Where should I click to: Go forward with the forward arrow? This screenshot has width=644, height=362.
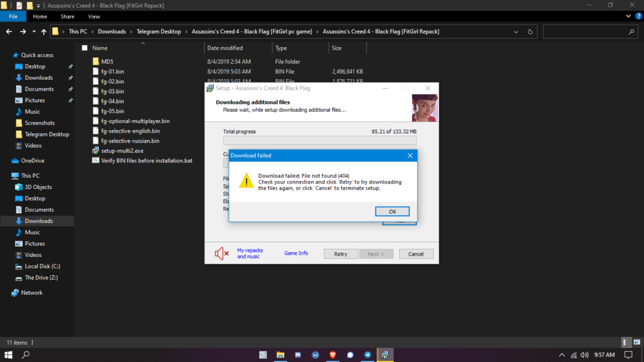tap(23, 31)
